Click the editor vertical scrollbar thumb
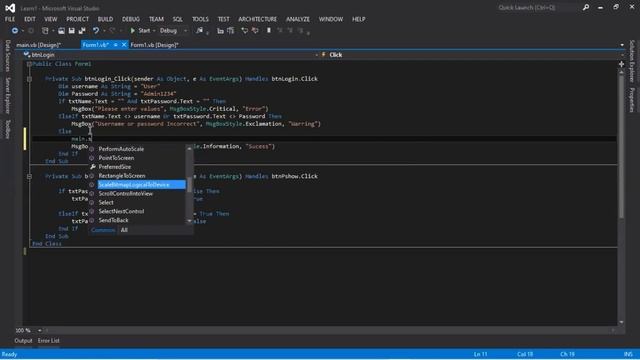This screenshot has width=640, height=360. [621, 147]
